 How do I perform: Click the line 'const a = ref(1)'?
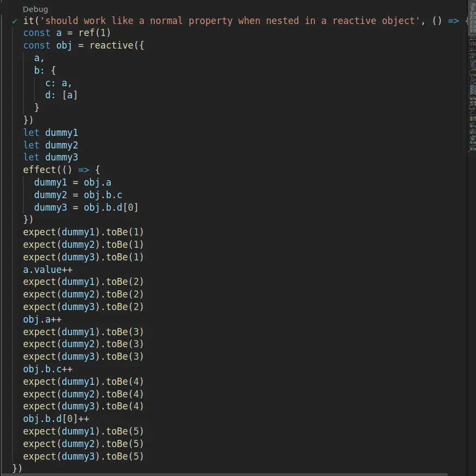67,33
